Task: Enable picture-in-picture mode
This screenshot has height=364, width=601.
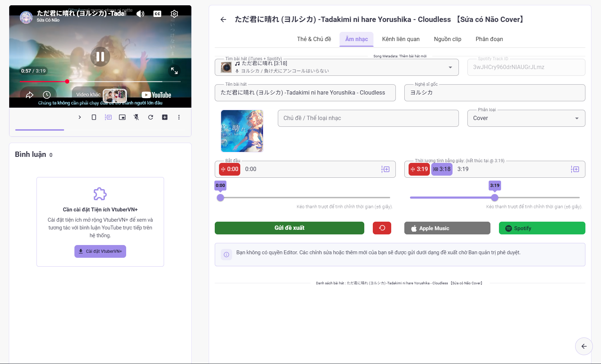Action: (122, 117)
